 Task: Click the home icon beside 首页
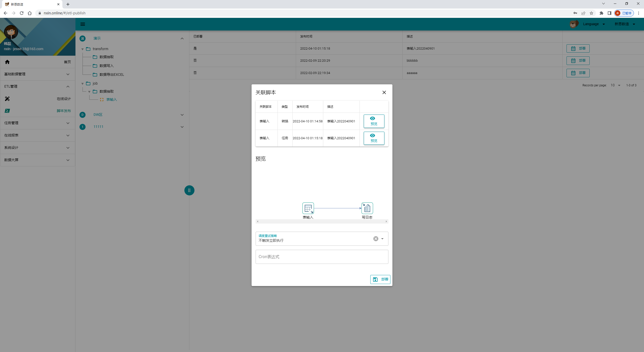point(7,62)
